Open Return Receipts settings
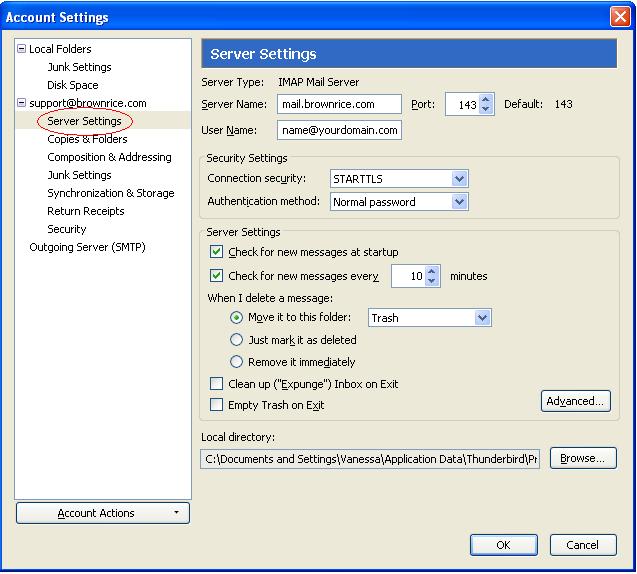Image resolution: width=637 pixels, height=574 pixels. [86, 211]
